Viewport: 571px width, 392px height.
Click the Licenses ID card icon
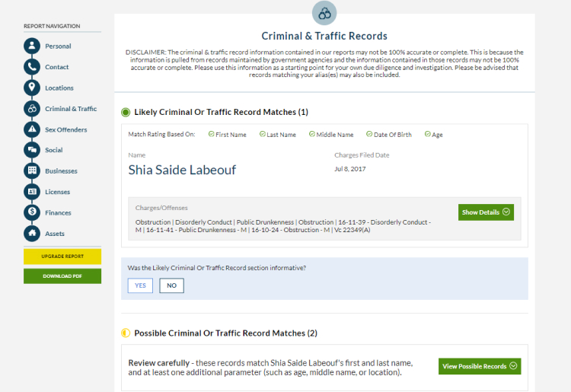pyautogui.click(x=32, y=192)
